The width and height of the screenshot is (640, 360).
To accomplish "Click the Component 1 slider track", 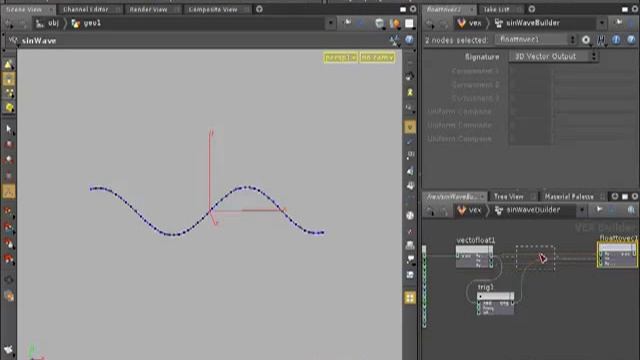I will 595,71.
